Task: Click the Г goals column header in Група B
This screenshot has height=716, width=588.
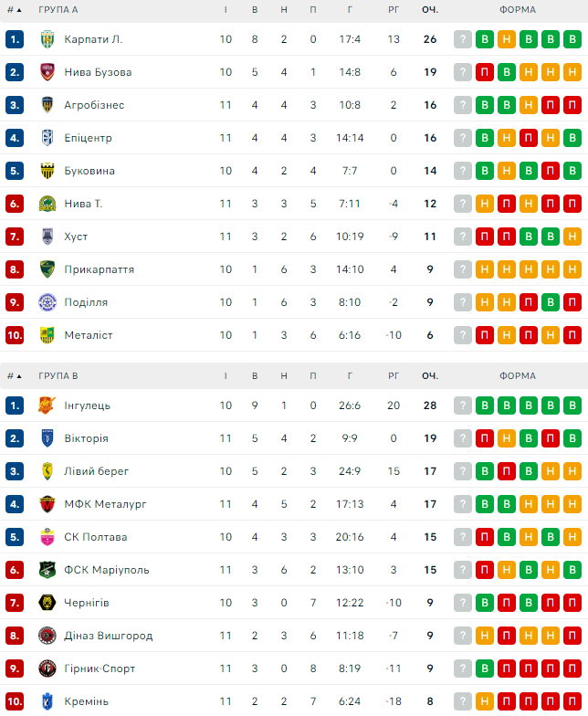Action: 350,375
